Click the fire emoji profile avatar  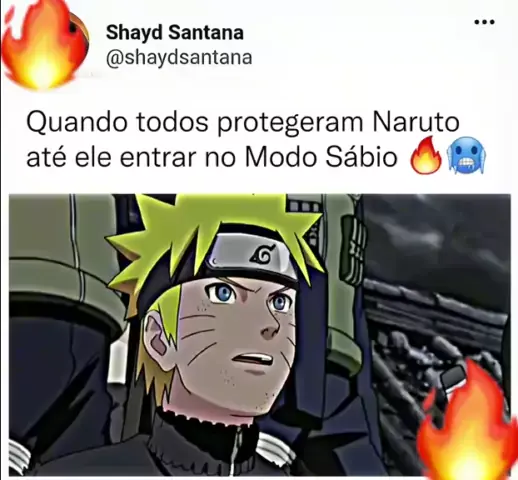coord(46,44)
